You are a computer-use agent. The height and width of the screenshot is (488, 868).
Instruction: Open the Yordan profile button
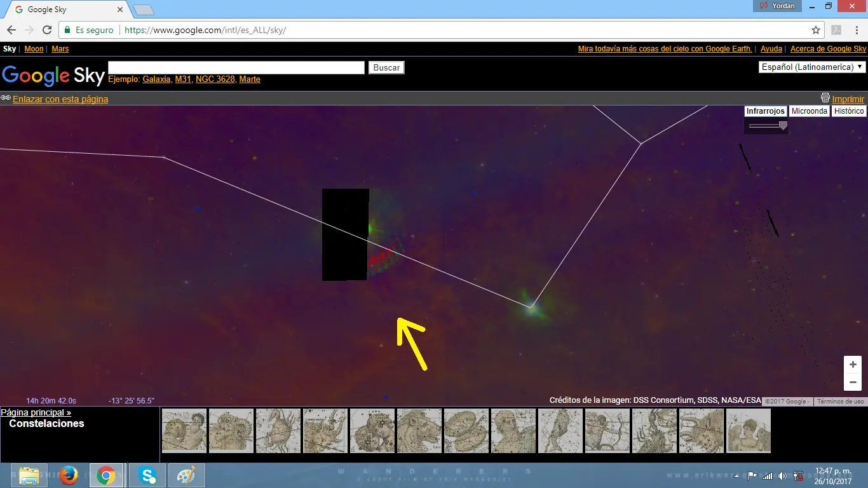(777, 6)
